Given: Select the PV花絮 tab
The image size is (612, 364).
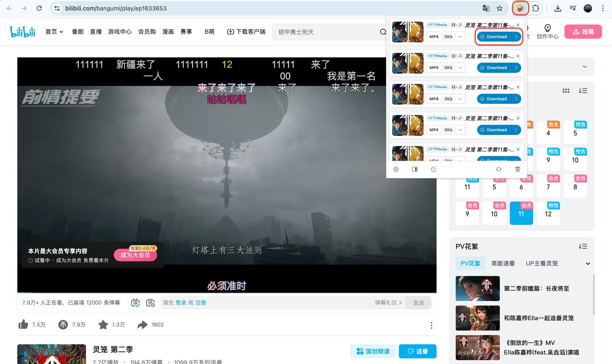Looking at the screenshot, I should click(x=470, y=263).
